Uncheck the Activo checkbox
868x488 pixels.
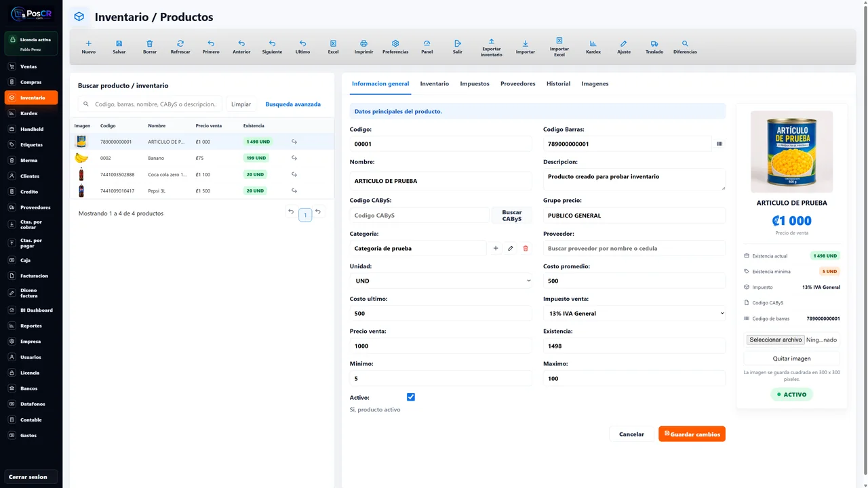tap(411, 397)
